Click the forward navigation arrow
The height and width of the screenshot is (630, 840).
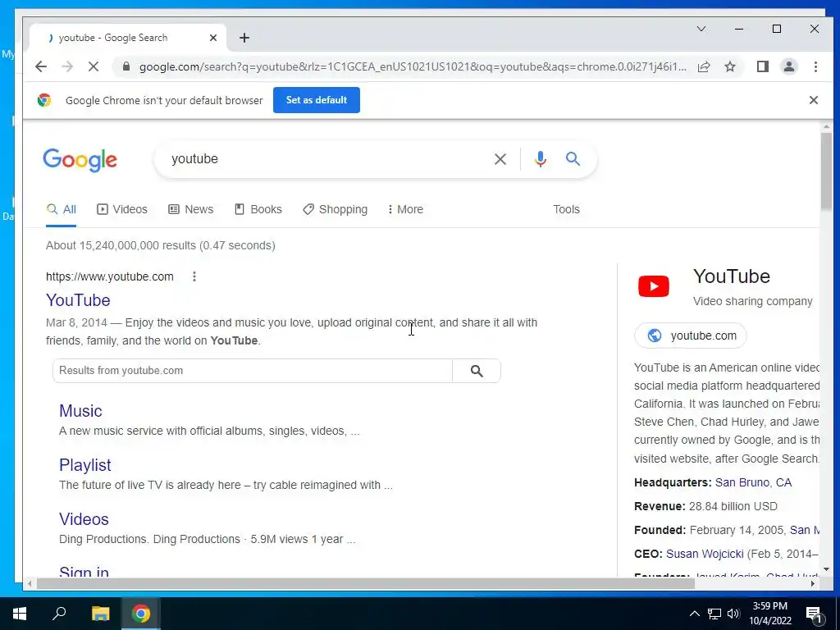(x=67, y=66)
